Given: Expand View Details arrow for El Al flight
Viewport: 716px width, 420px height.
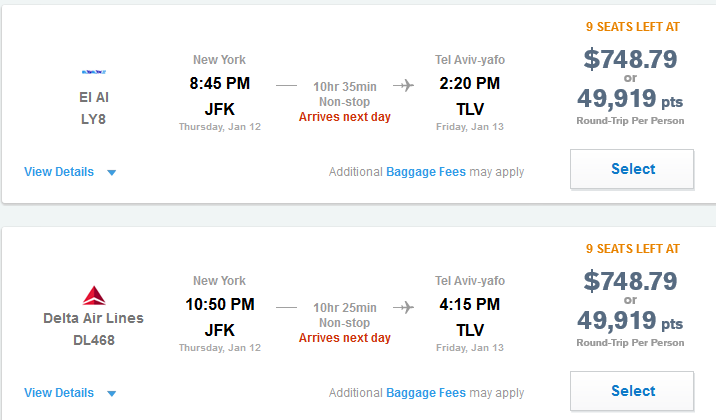Looking at the screenshot, I should click(x=111, y=173).
